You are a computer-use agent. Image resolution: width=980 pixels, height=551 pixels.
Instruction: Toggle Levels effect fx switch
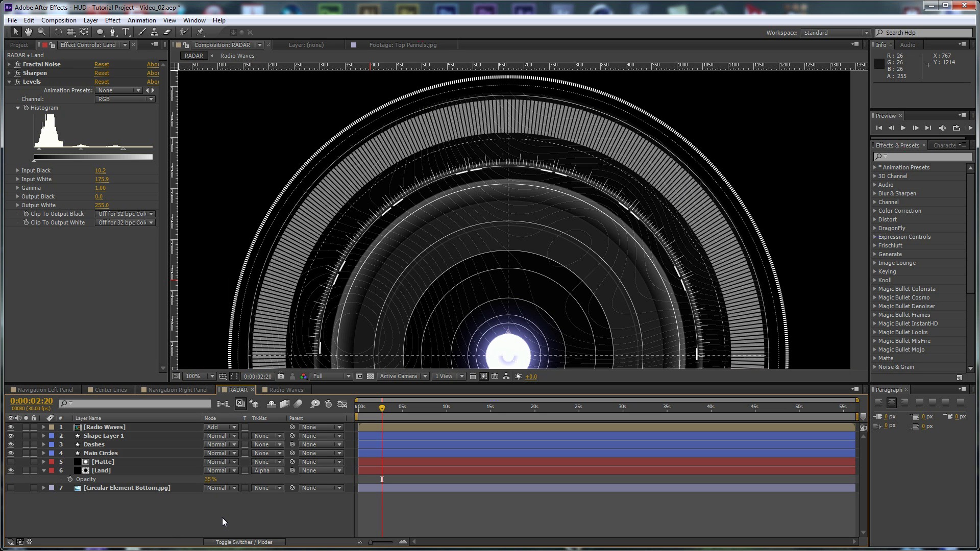click(x=18, y=82)
